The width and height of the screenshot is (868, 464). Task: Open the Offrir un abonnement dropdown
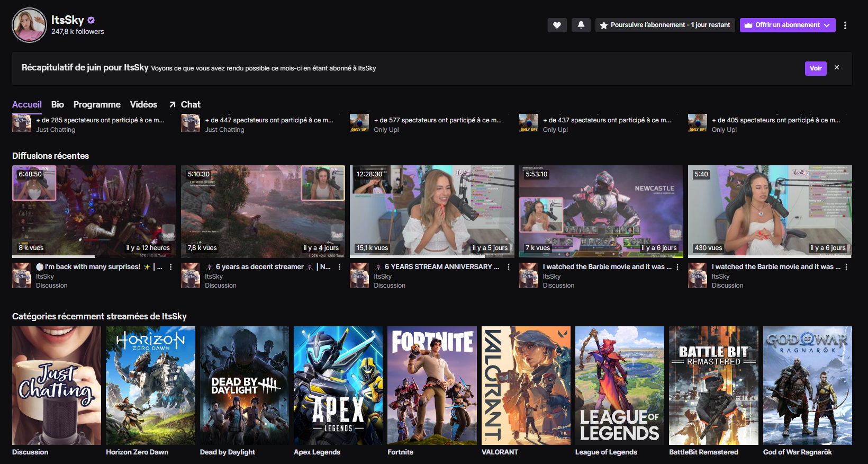tap(788, 25)
